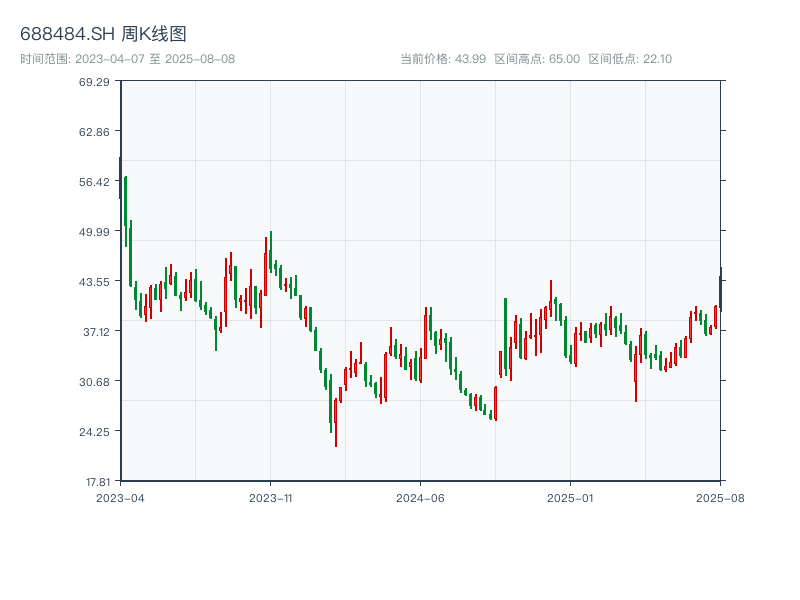The image size is (800, 600).
Task: Click the current price value 当前价格: 43.99
Action: pos(443,59)
